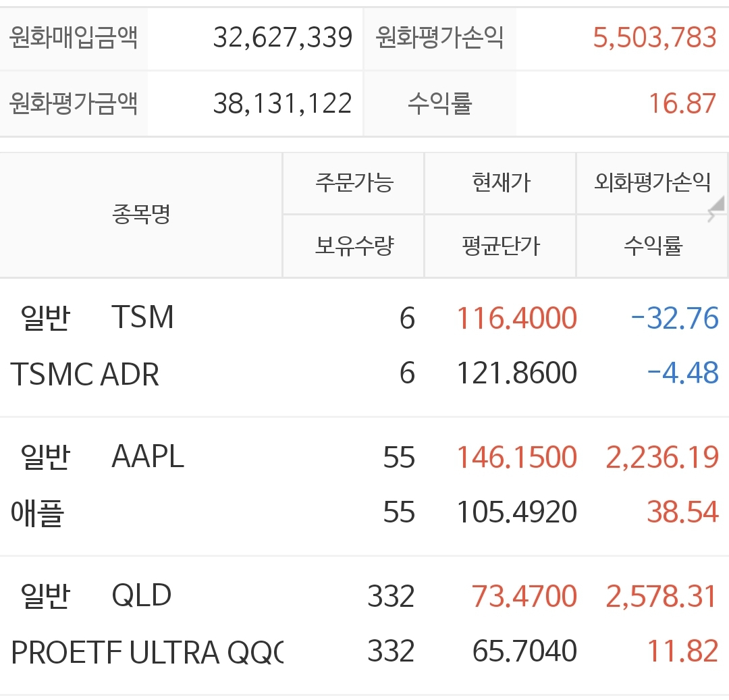
Task: Tap the 주문가능 column header
Action: coord(354,183)
